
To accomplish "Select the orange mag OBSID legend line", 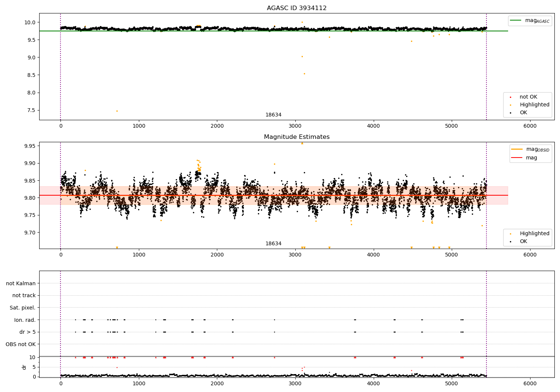I will click(x=517, y=149).
